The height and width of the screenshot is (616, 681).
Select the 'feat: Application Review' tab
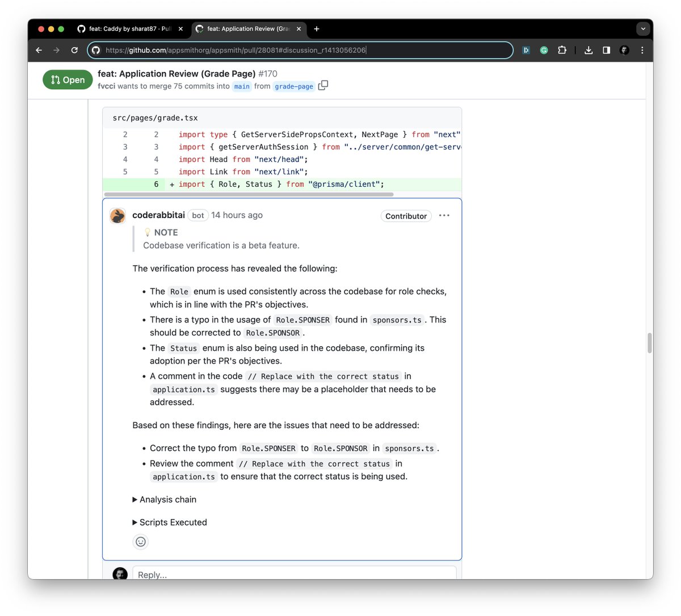click(x=249, y=29)
